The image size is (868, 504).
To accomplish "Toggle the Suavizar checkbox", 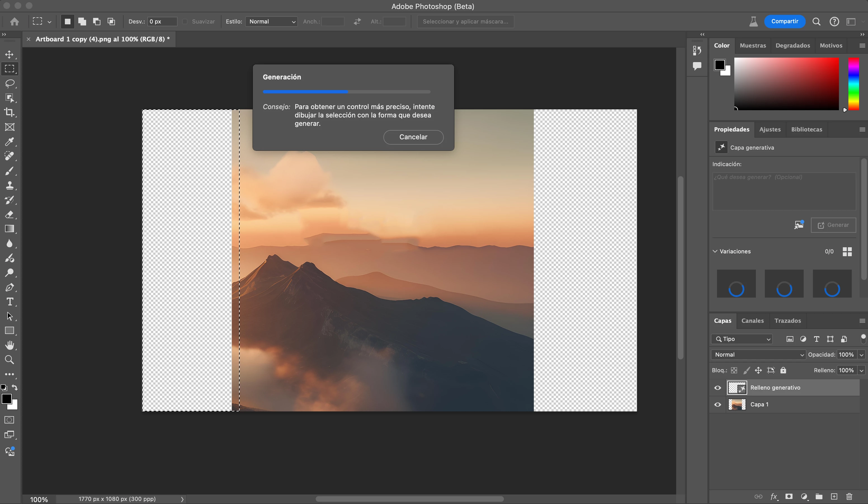I will (185, 21).
